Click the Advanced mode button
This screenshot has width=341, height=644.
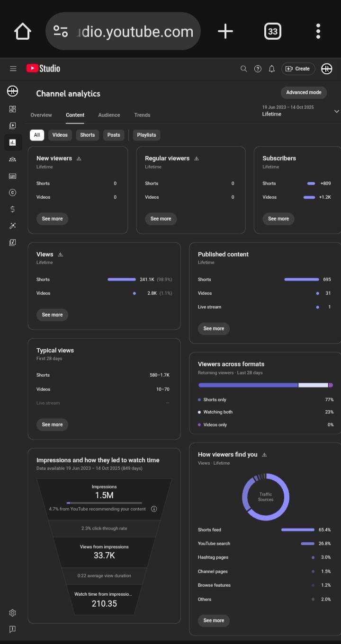click(304, 92)
